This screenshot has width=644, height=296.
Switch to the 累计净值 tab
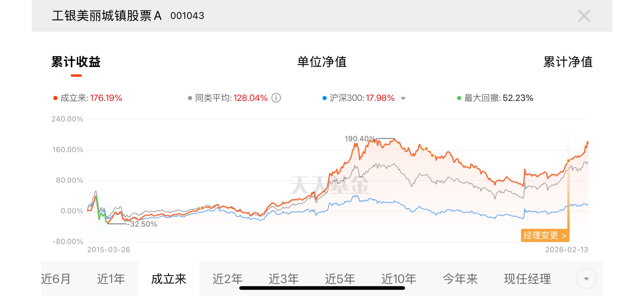568,62
